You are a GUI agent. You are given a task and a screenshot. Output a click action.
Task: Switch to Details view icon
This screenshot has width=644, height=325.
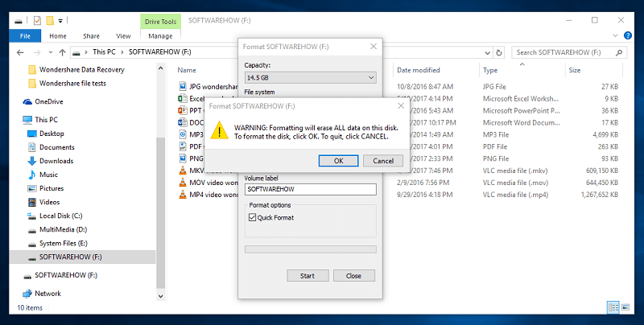click(613, 307)
